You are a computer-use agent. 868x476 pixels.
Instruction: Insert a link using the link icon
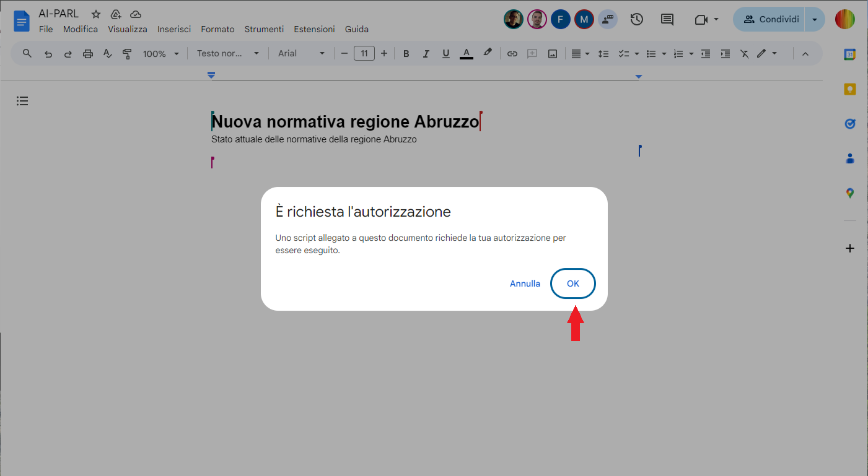(x=512, y=53)
